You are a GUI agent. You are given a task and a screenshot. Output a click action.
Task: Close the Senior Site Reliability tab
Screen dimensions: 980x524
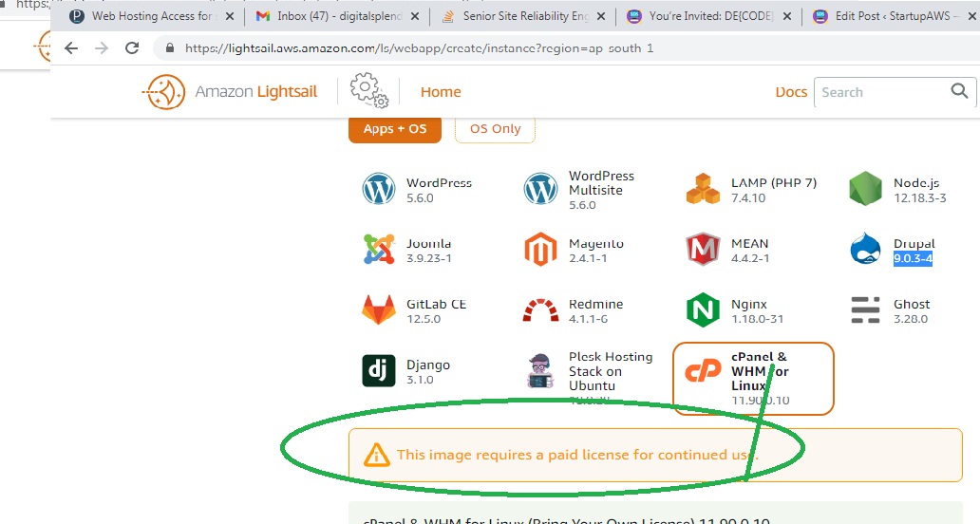click(x=601, y=17)
